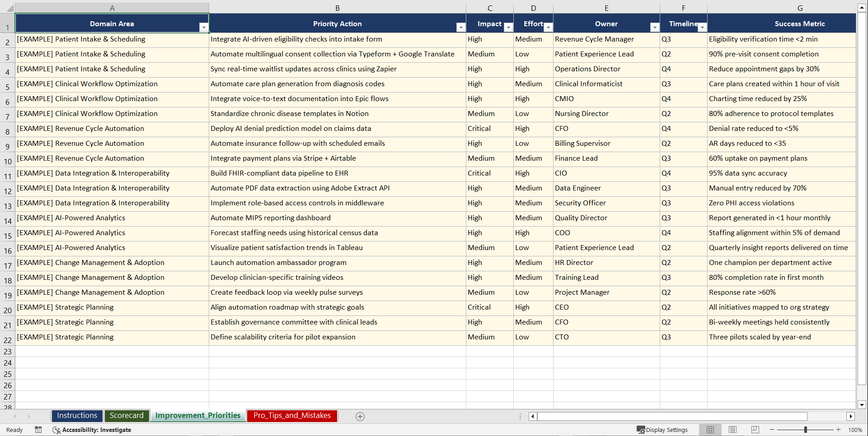Click the zoom slider handle
Viewport: 868px width, 436px height.
pyautogui.click(x=806, y=430)
